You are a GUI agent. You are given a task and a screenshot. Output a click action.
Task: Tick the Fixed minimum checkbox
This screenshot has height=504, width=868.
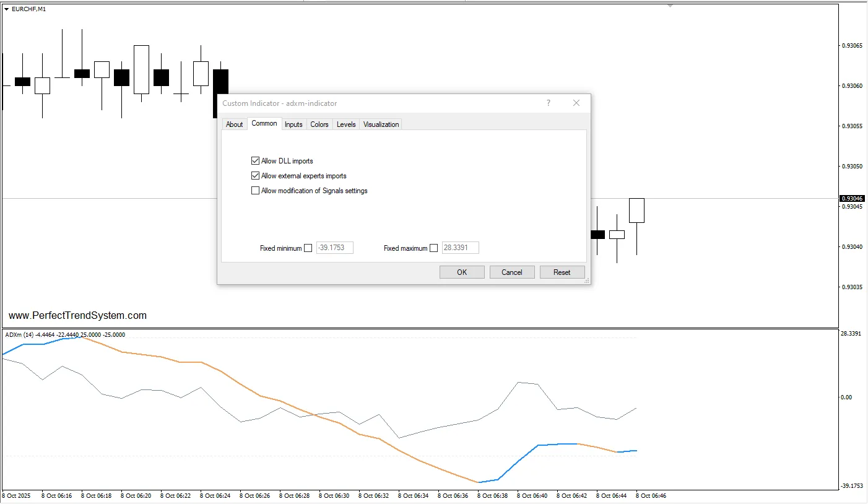coord(308,248)
